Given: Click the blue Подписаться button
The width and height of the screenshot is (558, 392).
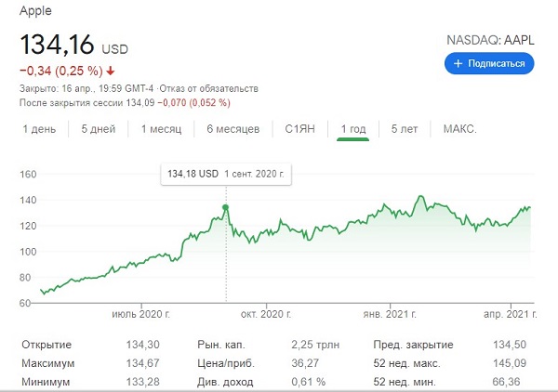Looking at the screenshot, I should coord(489,63).
